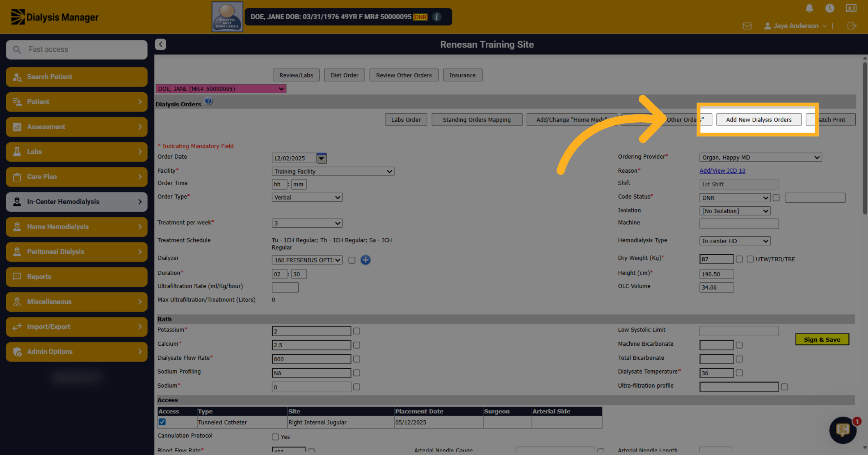Open the Add/View ICD 10 link
The width and height of the screenshot is (868, 455).
point(722,170)
